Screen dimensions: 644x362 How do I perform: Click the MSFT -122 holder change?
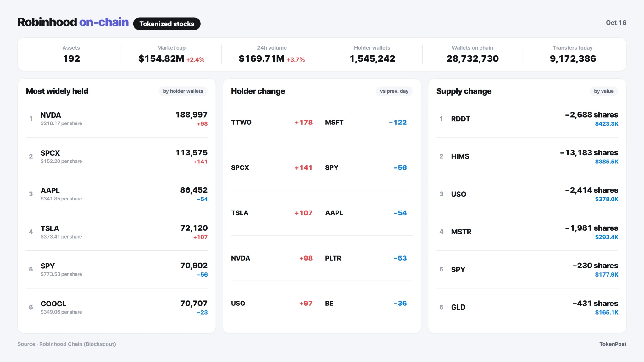[398, 122]
